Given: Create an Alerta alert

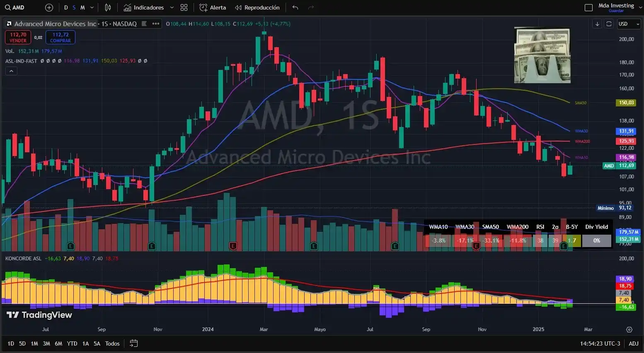Looking at the screenshot, I should click(x=213, y=7).
